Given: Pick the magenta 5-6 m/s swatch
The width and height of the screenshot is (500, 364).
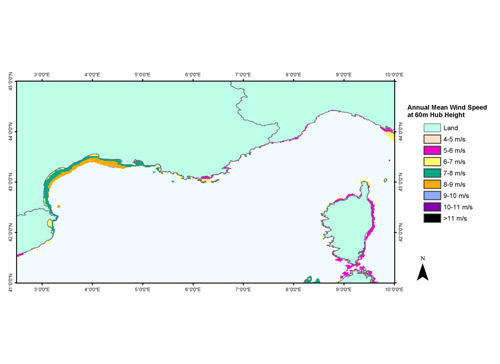Looking at the screenshot, I should tap(432, 150).
